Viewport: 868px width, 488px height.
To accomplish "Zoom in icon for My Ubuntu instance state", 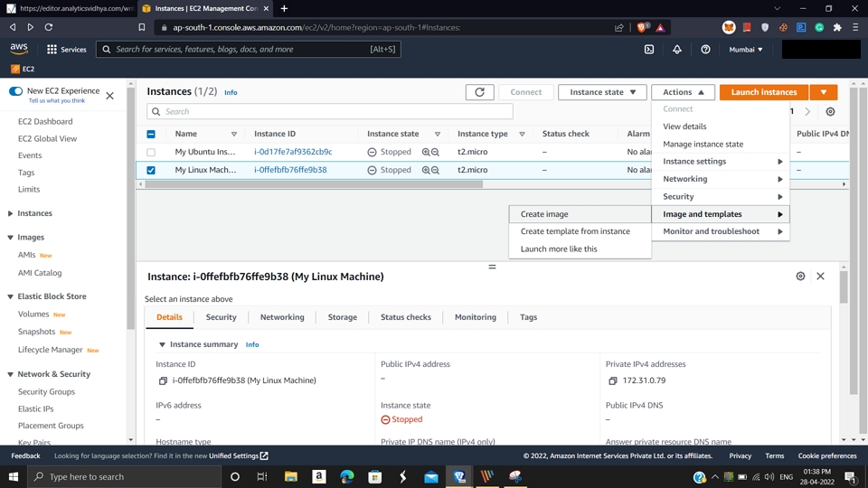I will tap(426, 152).
